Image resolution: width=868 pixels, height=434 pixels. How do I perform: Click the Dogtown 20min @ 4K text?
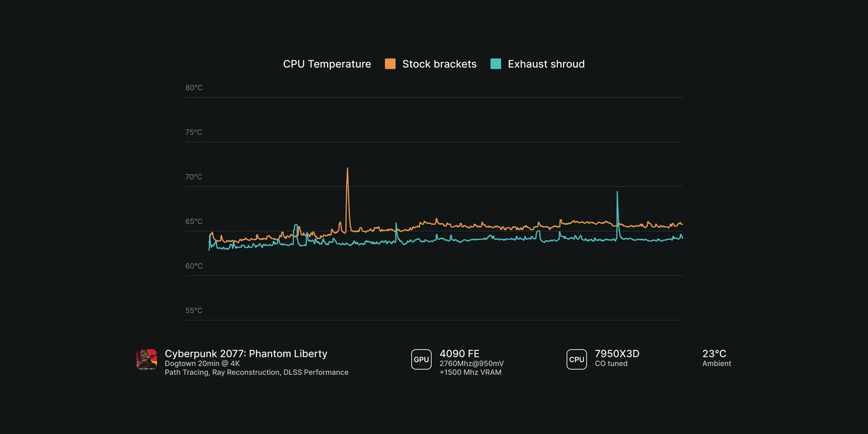click(202, 363)
